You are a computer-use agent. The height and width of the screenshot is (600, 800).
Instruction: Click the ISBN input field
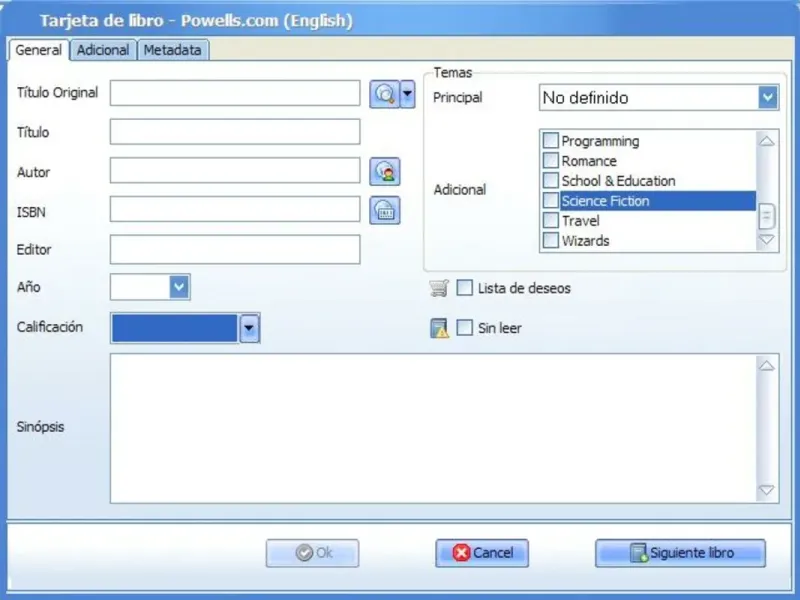pos(235,210)
